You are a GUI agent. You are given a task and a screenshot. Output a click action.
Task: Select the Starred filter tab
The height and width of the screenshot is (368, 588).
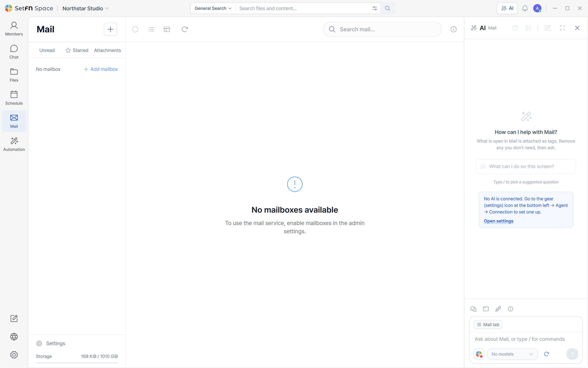click(77, 50)
